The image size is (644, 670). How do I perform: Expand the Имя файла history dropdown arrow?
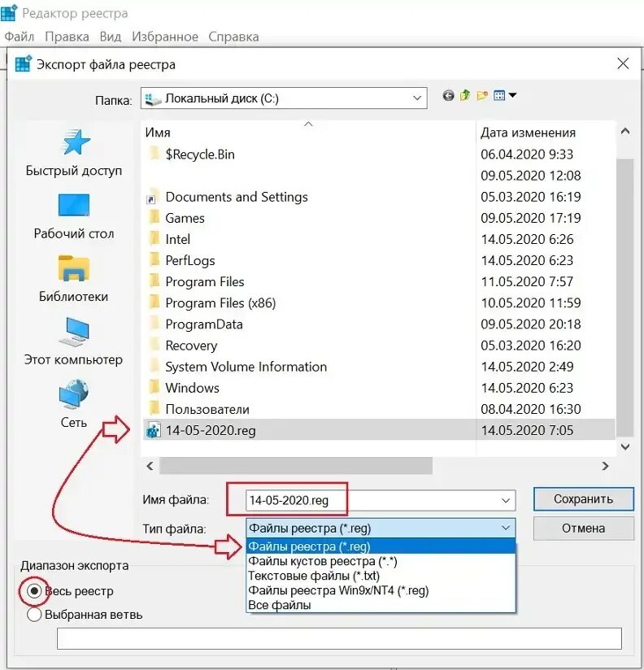506,500
